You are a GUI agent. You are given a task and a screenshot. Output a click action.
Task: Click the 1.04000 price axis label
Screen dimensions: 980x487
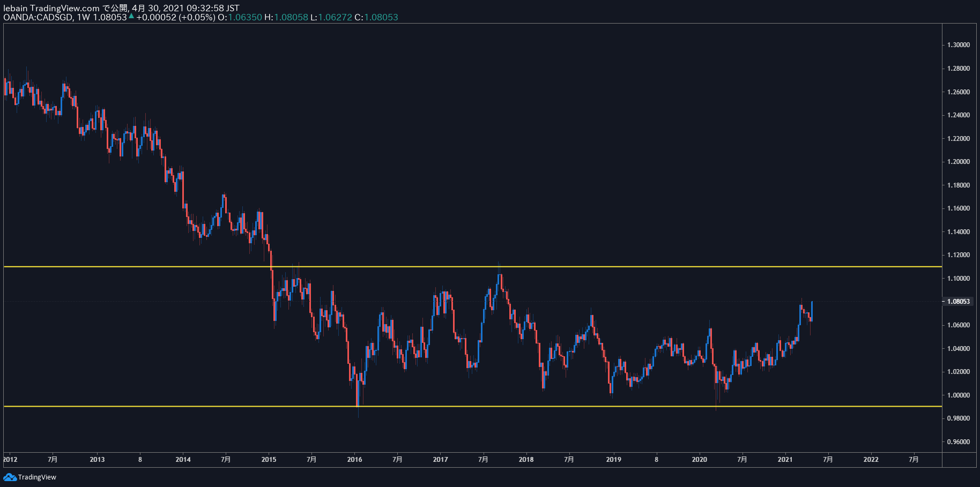[959, 349]
